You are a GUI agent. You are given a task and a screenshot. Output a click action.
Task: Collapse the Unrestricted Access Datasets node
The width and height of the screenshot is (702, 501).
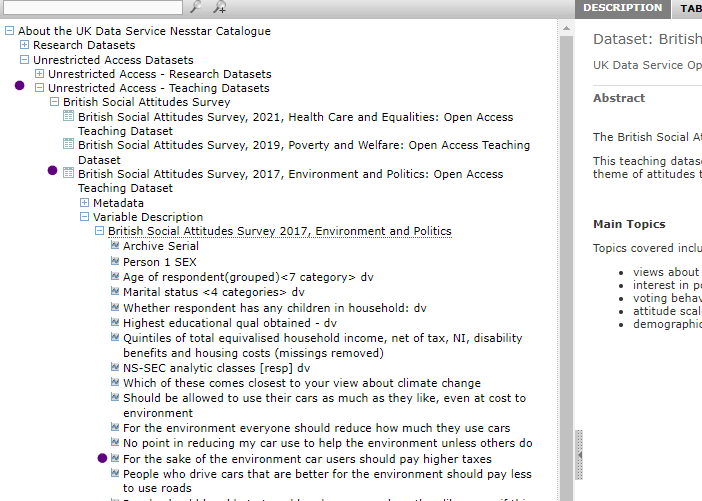point(25,60)
